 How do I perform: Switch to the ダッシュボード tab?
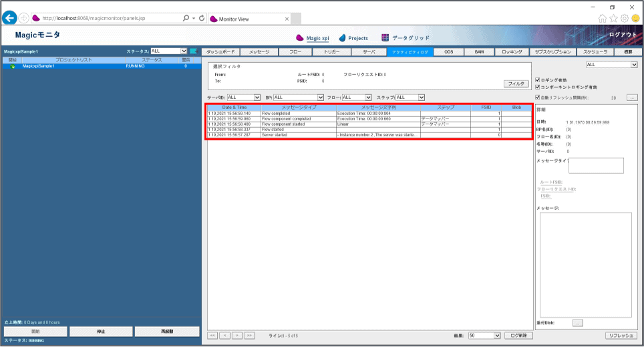pos(220,51)
